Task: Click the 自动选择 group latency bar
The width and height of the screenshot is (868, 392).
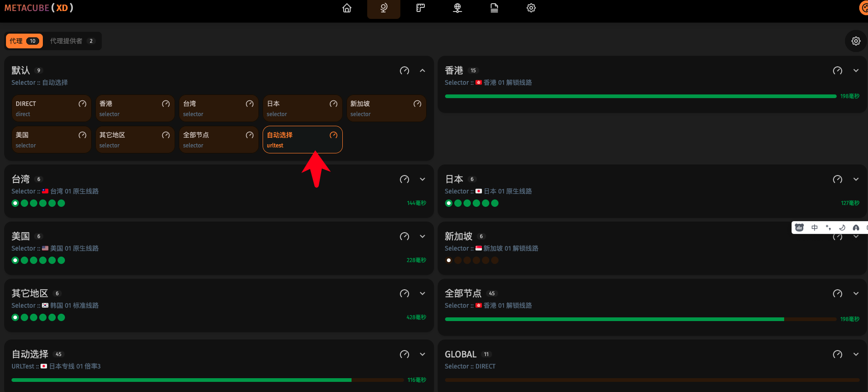Action: (x=208, y=380)
